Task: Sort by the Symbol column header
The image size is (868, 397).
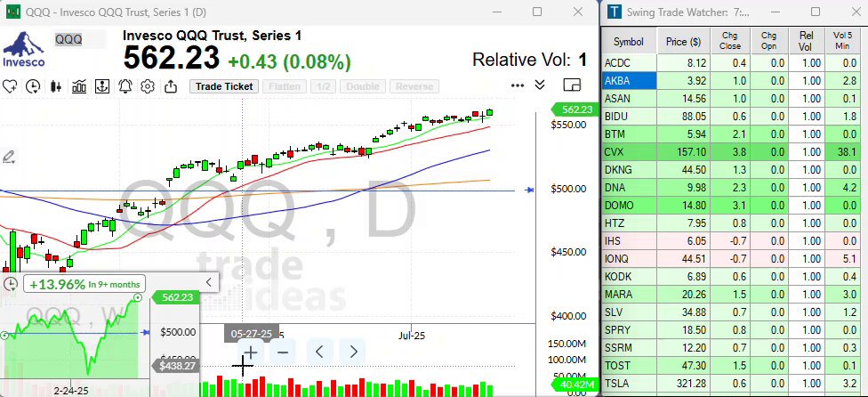Action: pos(629,42)
